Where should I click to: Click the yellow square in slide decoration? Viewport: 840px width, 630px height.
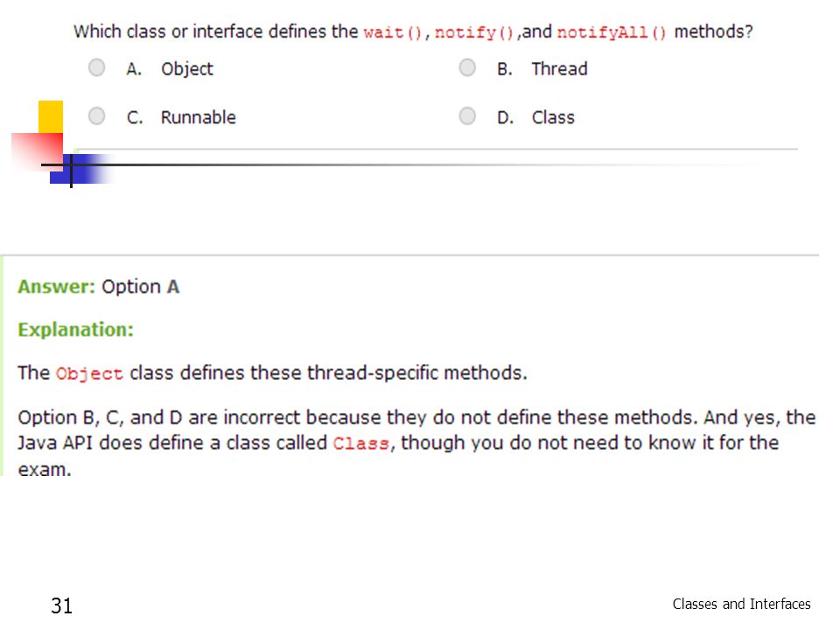point(51,116)
